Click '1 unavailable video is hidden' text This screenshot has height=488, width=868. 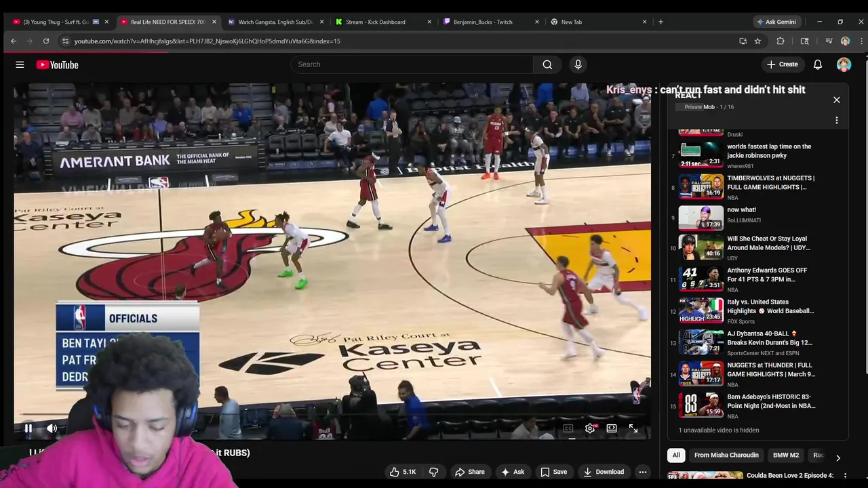point(718,430)
